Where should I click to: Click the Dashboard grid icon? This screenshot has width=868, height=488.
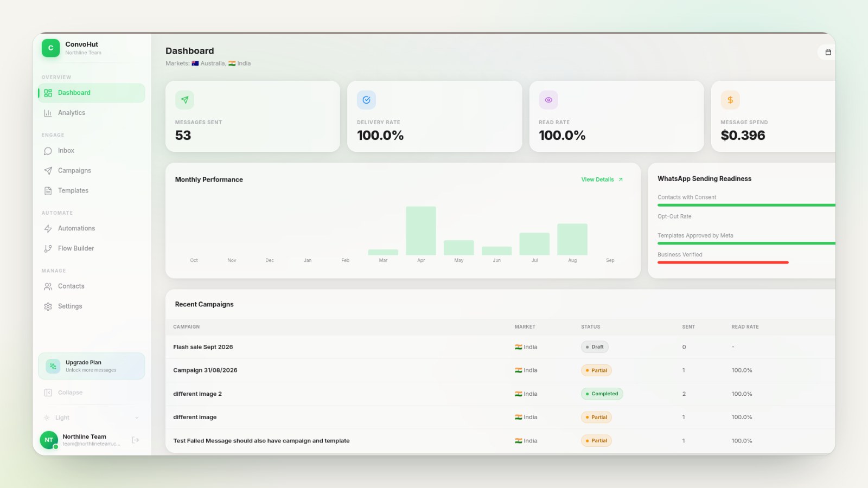(48, 93)
